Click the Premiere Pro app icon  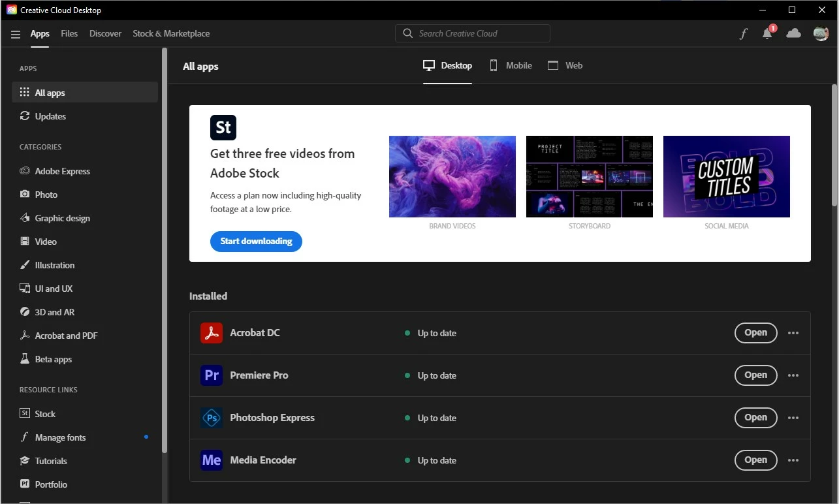point(212,375)
